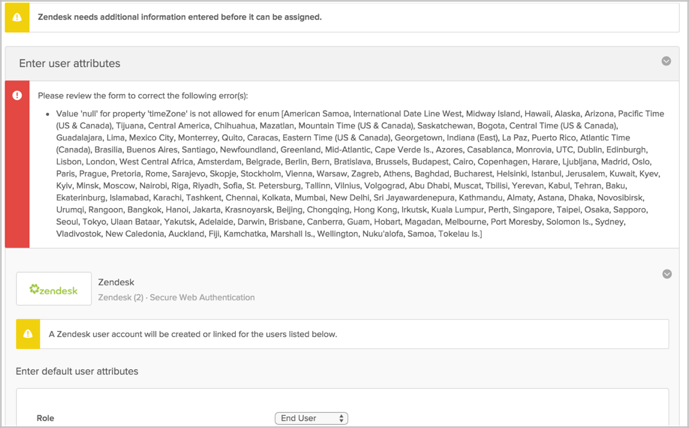Collapse the Enter user attributes section
The width and height of the screenshot is (689, 428).
(666, 61)
